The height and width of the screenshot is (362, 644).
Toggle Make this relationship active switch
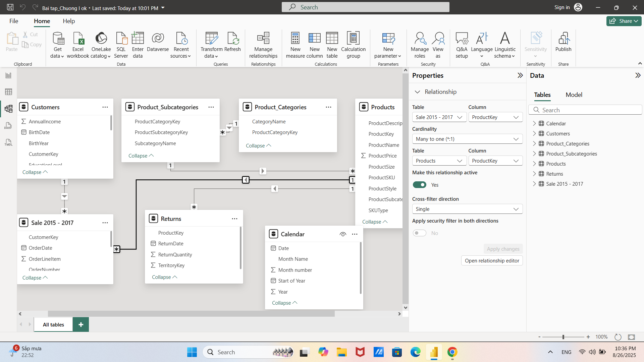(419, 185)
